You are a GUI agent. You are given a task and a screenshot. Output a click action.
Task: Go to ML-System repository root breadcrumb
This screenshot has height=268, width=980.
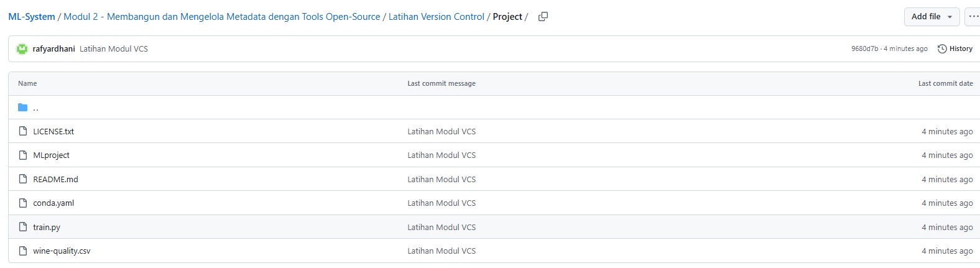pos(32,17)
